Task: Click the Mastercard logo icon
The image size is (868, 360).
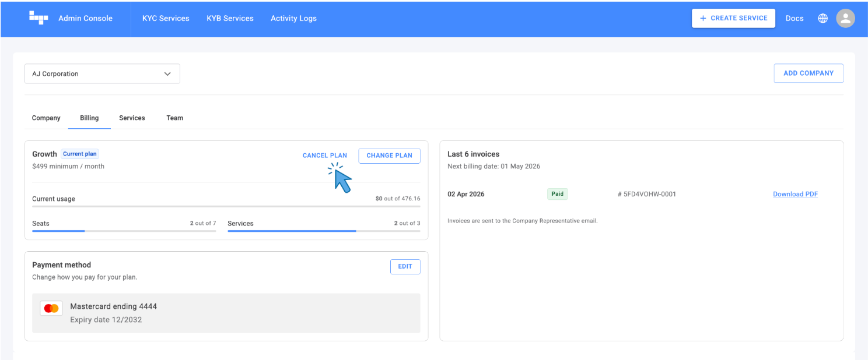Action: click(51, 308)
